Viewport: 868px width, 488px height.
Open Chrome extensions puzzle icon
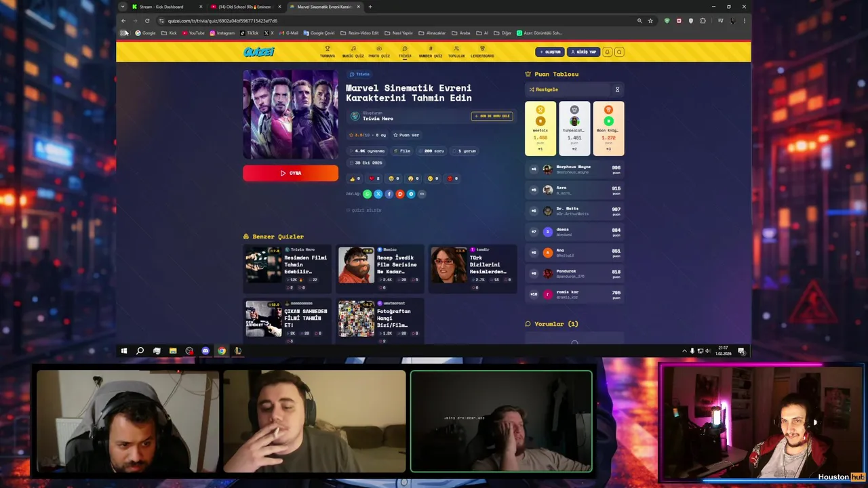pos(703,20)
